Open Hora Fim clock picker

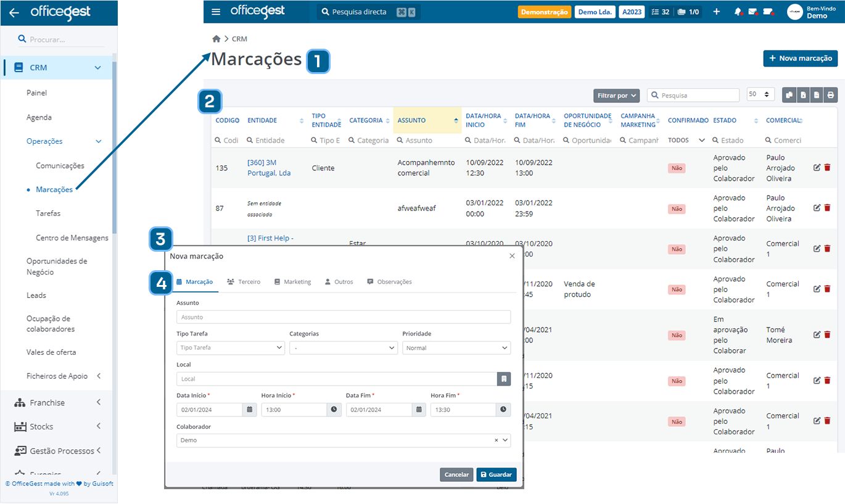tap(503, 409)
